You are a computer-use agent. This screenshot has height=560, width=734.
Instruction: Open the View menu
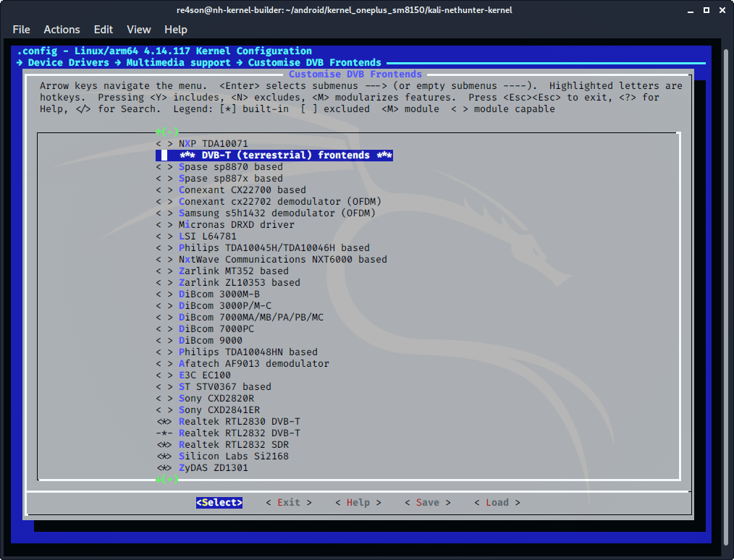138,30
